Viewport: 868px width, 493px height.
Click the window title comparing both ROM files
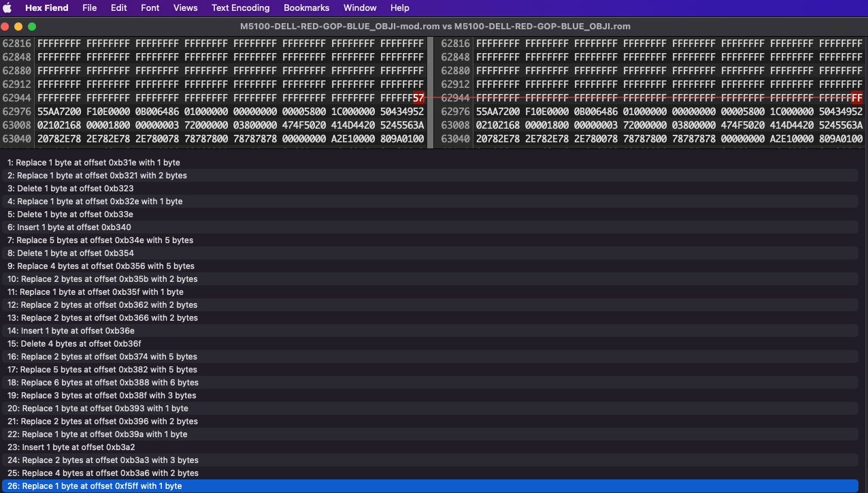point(435,27)
